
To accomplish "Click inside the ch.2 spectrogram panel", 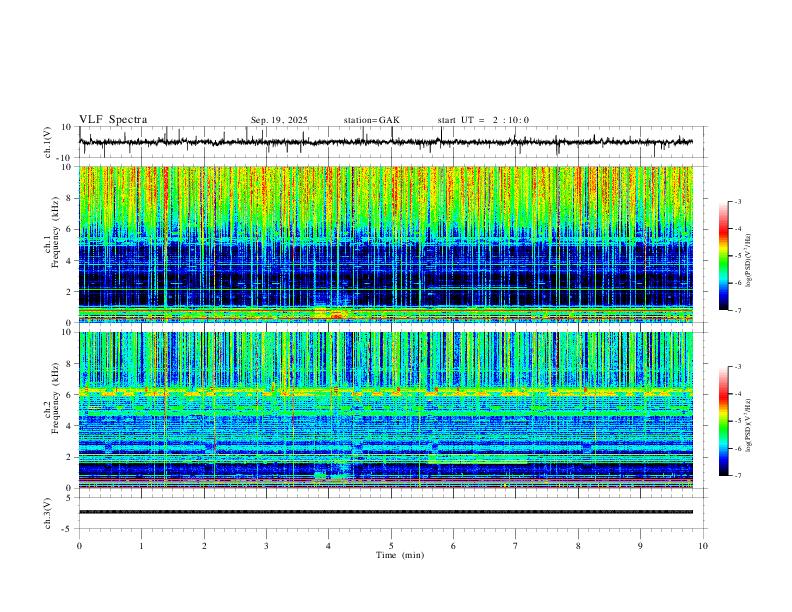I will coord(386,410).
